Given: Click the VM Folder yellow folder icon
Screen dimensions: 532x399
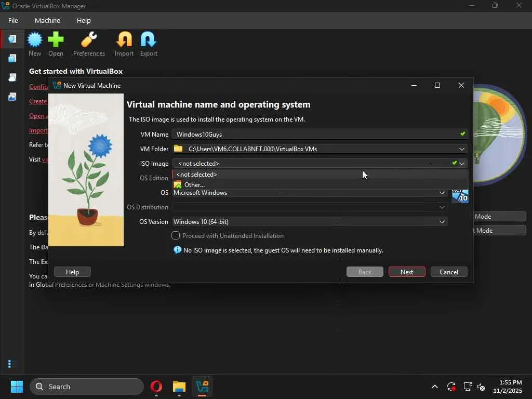Looking at the screenshot, I should (x=178, y=149).
